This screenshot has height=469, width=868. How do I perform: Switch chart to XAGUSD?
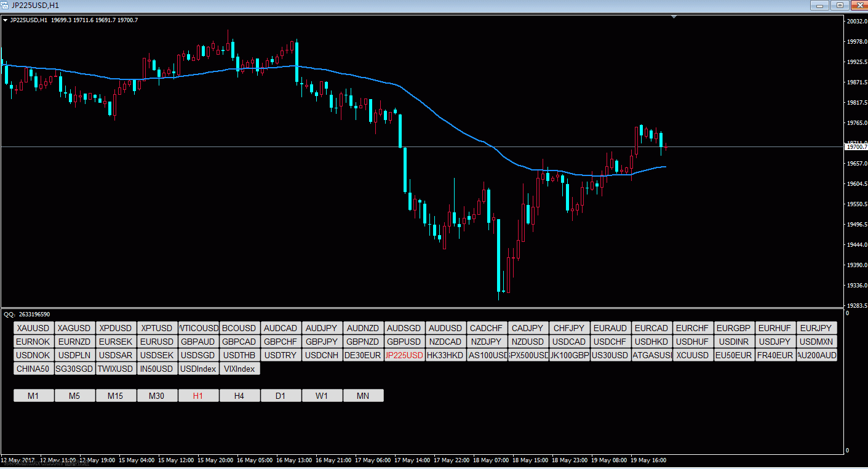coord(74,328)
